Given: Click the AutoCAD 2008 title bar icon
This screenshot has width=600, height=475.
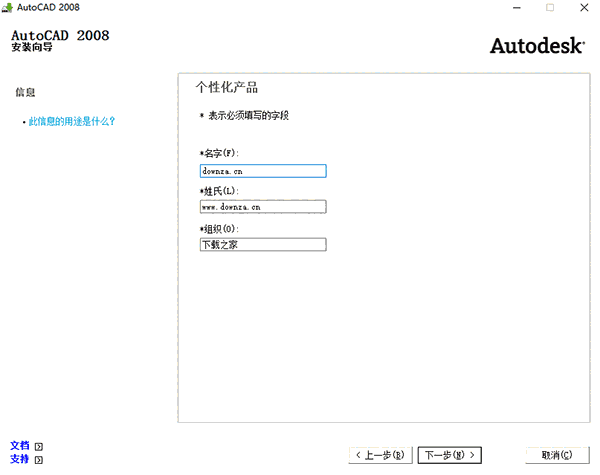Looking at the screenshot, I should tap(7, 7).
